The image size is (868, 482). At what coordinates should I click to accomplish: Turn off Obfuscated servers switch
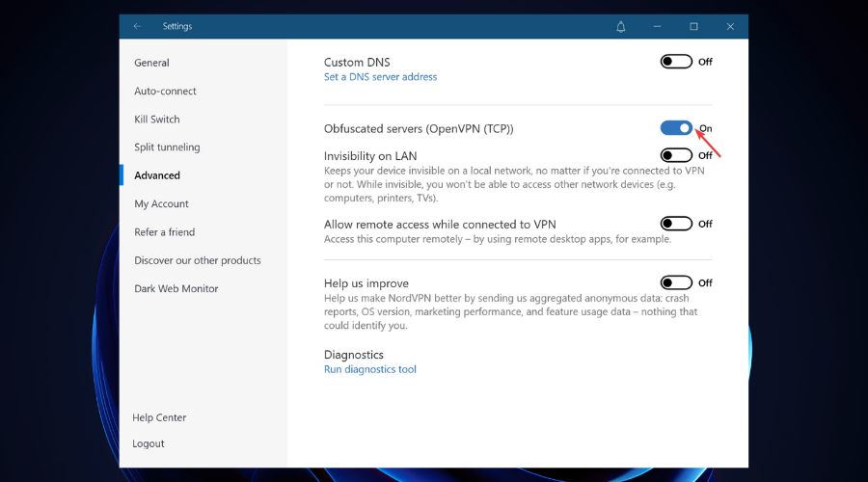coord(676,128)
